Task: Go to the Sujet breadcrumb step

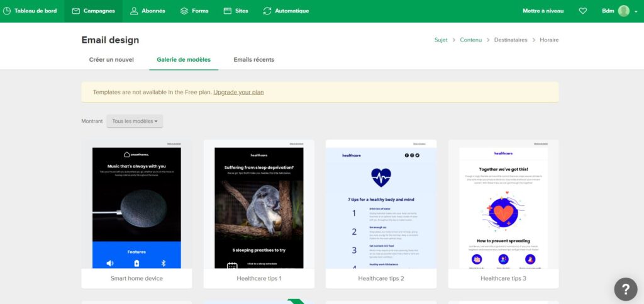Action: [441, 40]
